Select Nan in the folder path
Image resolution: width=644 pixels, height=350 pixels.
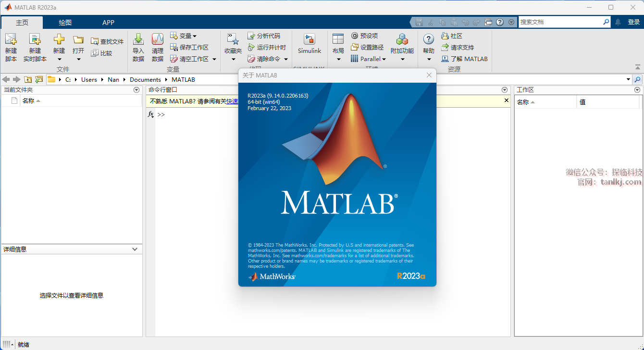click(x=113, y=80)
